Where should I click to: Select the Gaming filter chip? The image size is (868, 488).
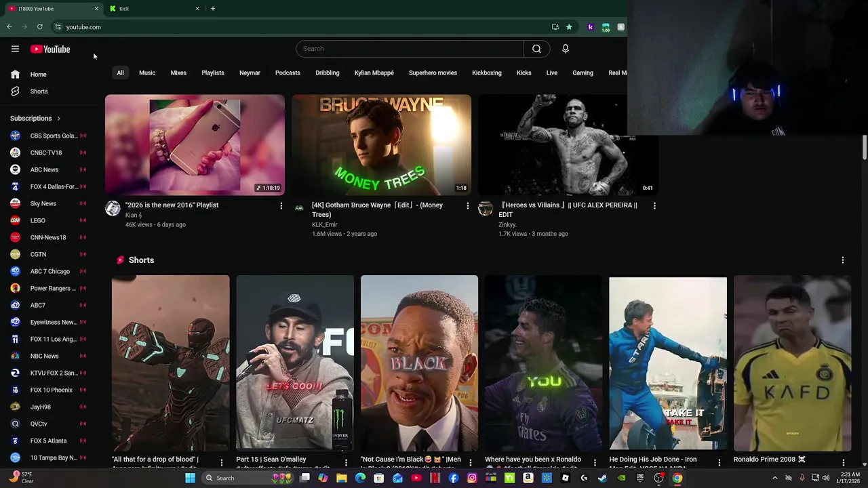coord(583,73)
